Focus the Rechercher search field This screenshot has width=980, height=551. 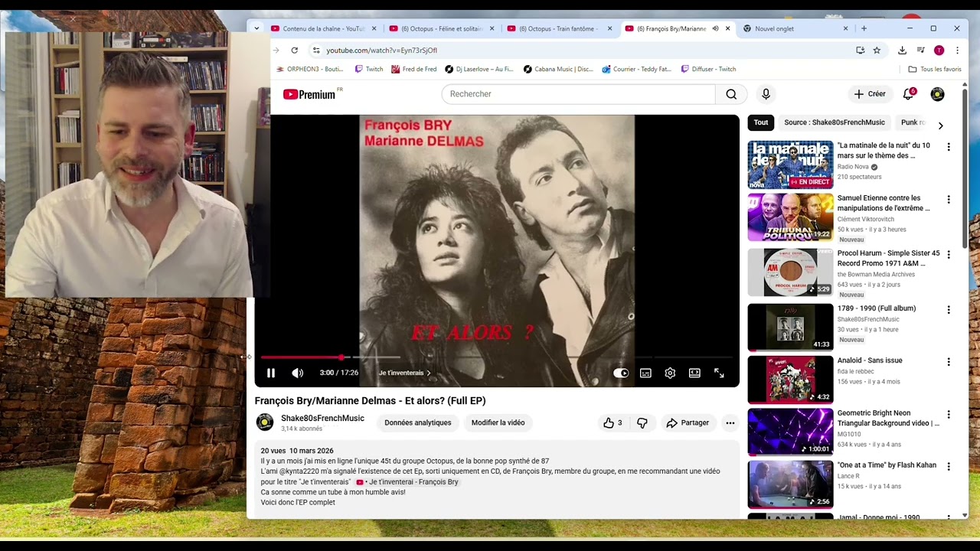578,94
